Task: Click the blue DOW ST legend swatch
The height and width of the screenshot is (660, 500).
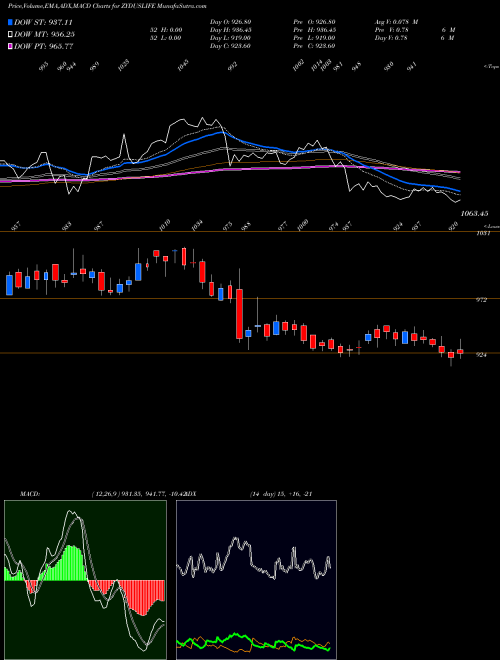Action: pos(10,22)
